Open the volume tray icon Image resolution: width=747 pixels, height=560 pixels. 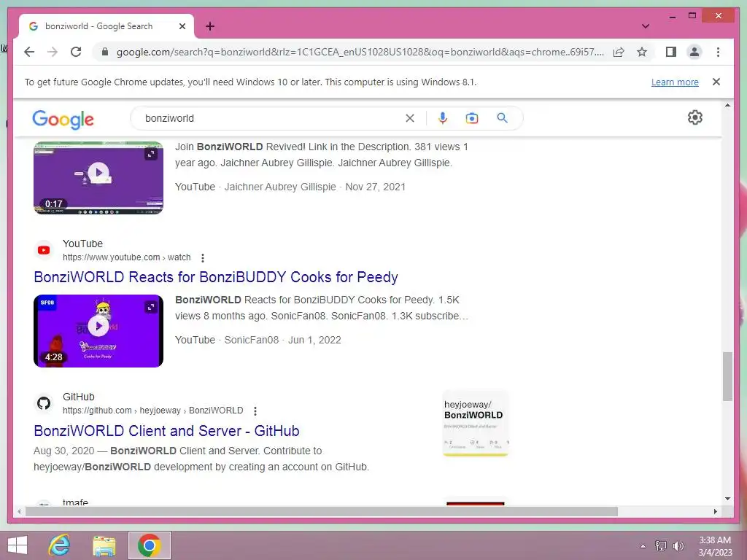click(678, 546)
